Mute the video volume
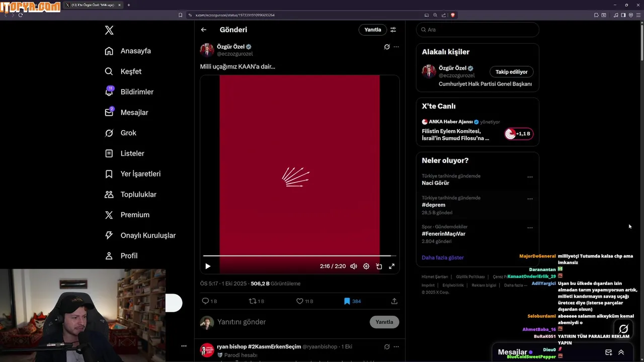 pos(354,266)
